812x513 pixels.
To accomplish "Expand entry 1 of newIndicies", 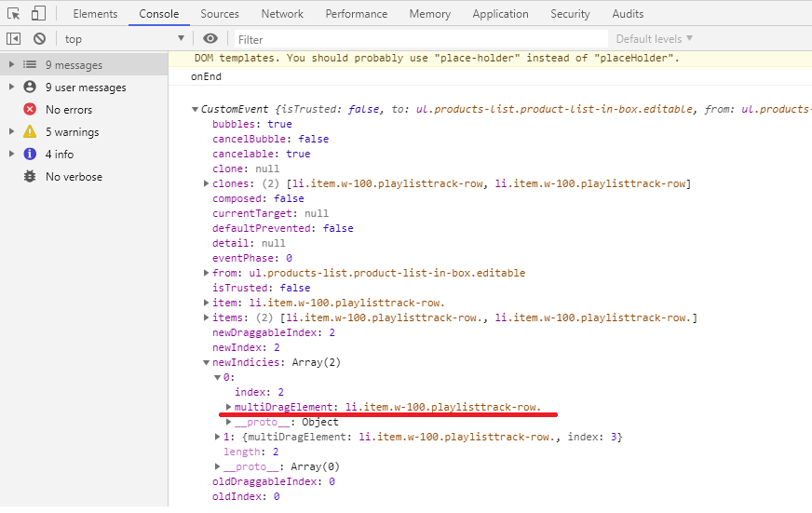I will pos(218,437).
